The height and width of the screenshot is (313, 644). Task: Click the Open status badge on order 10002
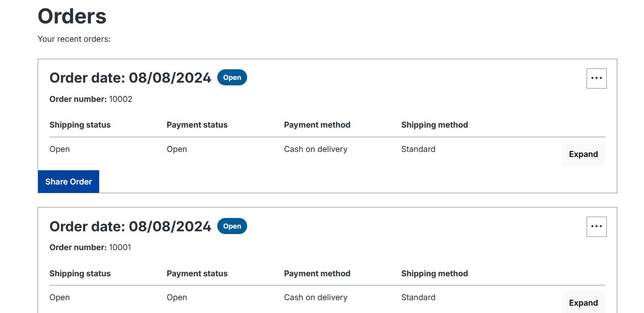tap(232, 78)
